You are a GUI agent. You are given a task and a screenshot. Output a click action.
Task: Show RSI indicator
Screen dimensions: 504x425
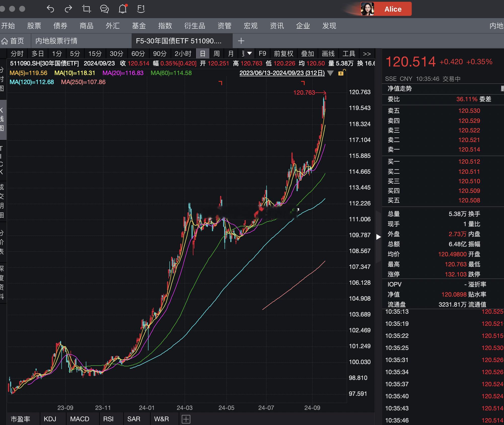(108, 419)
